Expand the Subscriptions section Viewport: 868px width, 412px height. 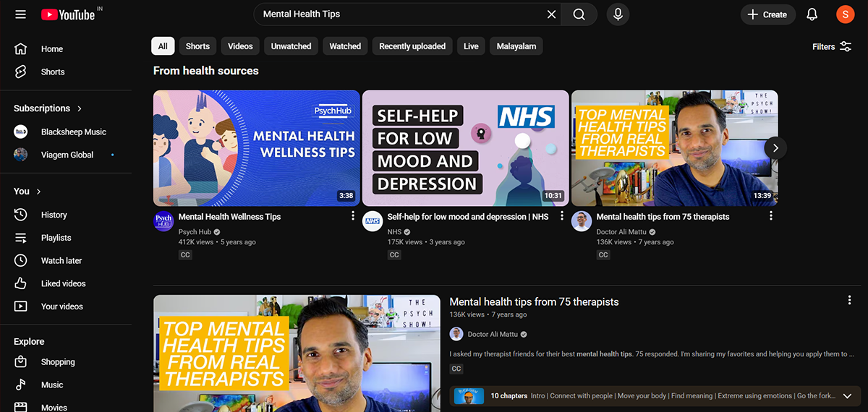pos(48,108)
